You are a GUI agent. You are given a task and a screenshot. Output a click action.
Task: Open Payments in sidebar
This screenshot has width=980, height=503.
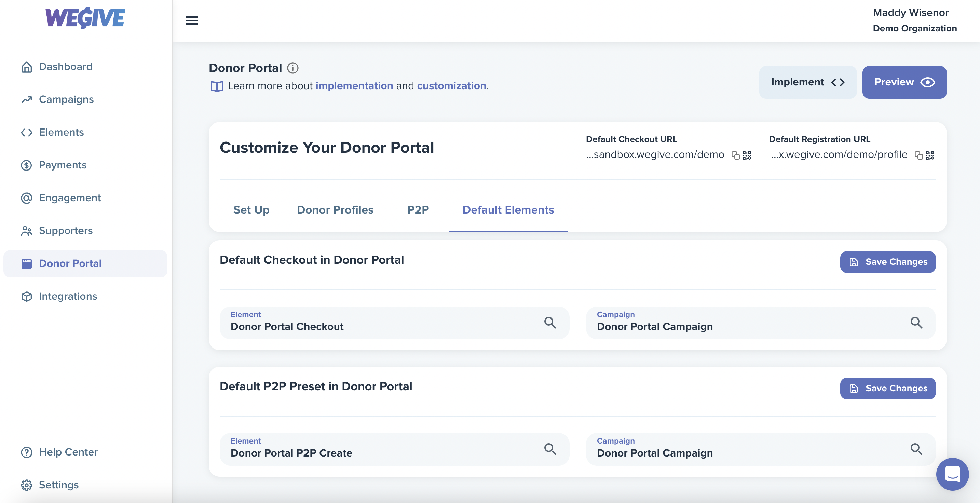[85, 165]
